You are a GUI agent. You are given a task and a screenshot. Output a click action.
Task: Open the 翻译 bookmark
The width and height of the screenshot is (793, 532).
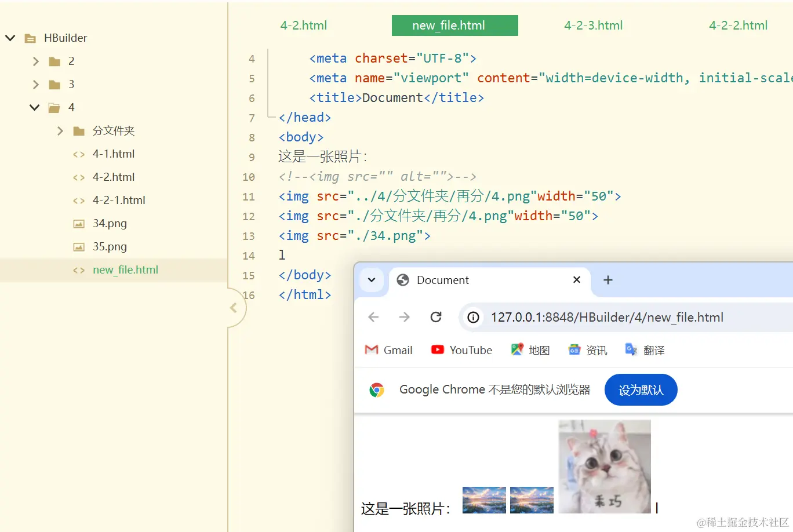645,350
